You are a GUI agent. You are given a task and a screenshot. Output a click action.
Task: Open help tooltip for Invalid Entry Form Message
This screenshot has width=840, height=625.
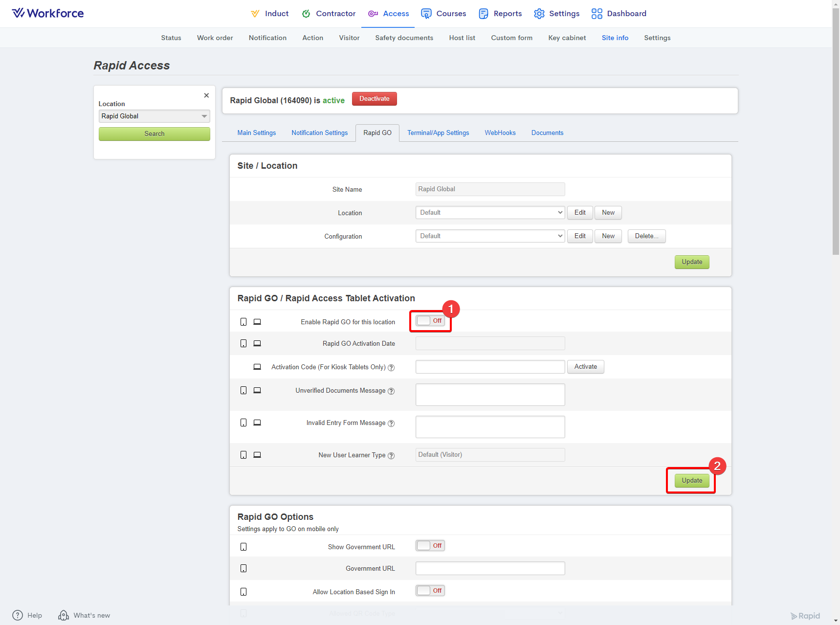click(x=391, y=424)
